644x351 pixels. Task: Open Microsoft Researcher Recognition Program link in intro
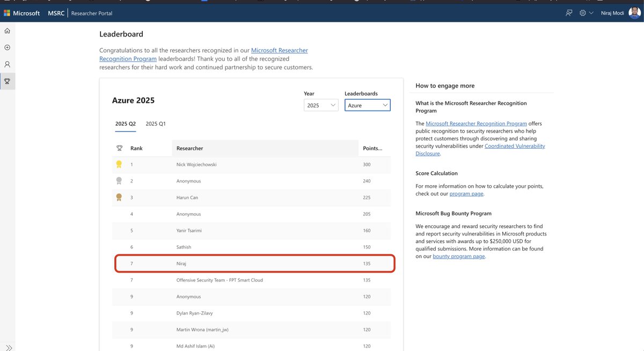pos(280,50)
